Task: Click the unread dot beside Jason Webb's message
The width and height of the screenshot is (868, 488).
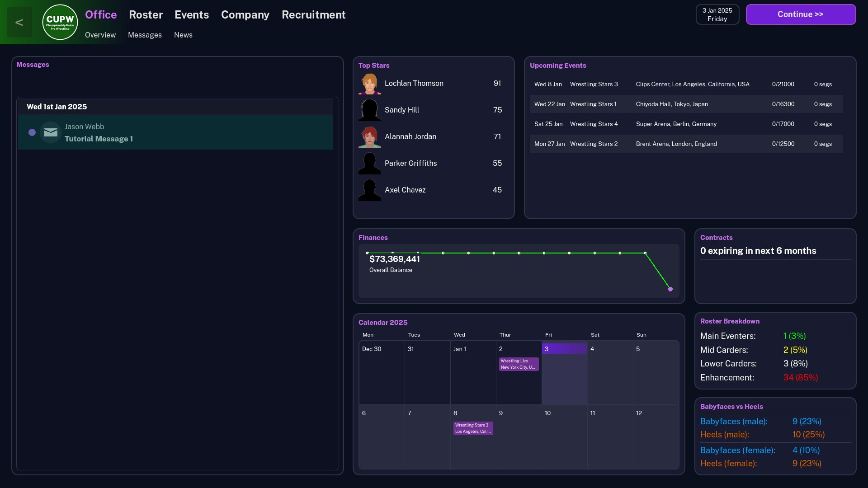Action: (x=32, y=132)
